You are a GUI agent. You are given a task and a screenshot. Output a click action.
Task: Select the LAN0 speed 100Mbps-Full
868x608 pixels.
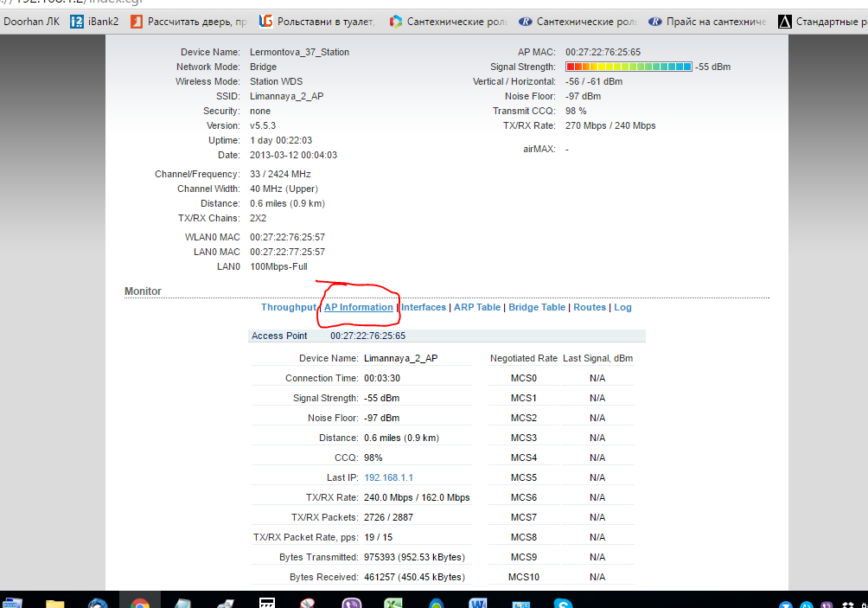pyautogui.click(x=278, y=267)
